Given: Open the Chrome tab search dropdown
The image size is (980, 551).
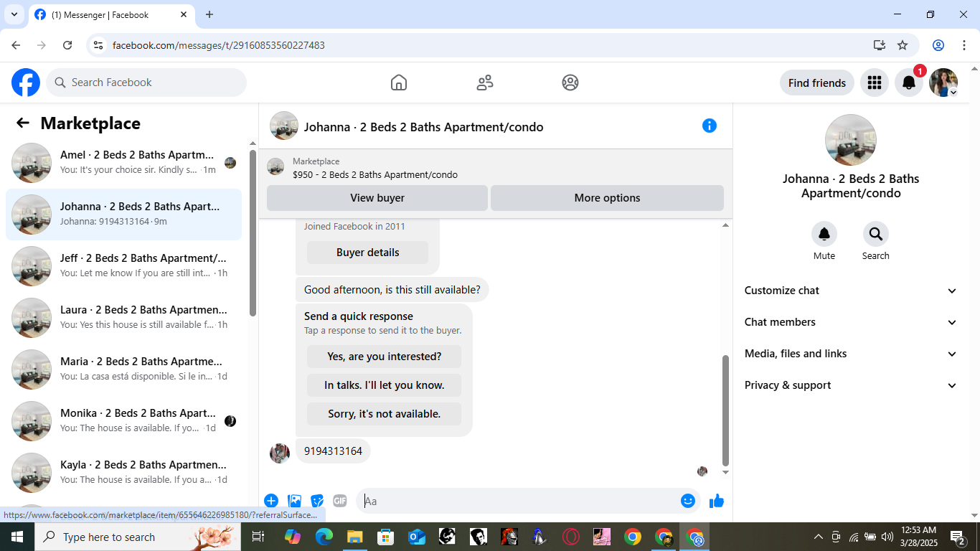Looking at the screenshot, I should [14, 14].
